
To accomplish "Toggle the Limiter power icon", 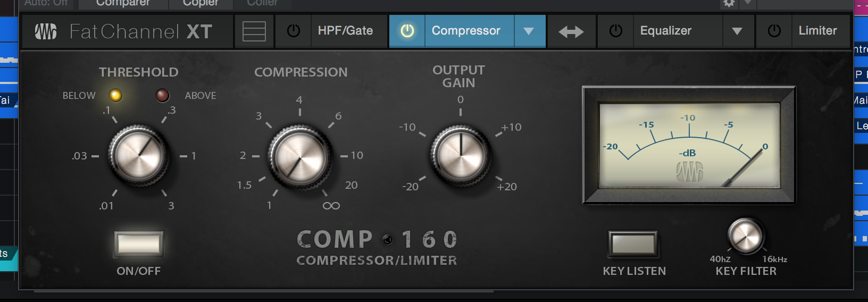I will [774, 31].
